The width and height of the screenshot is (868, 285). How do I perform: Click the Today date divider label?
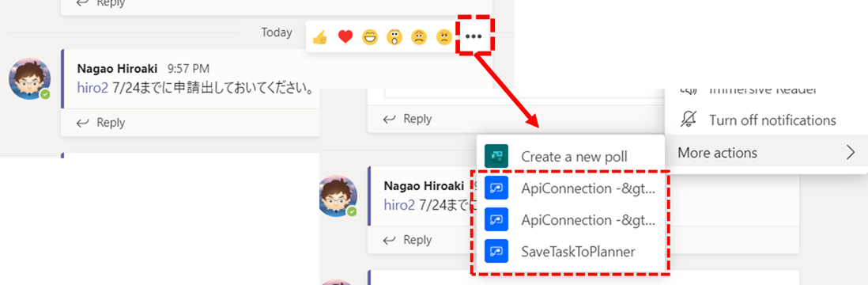[x=277, y=32]
